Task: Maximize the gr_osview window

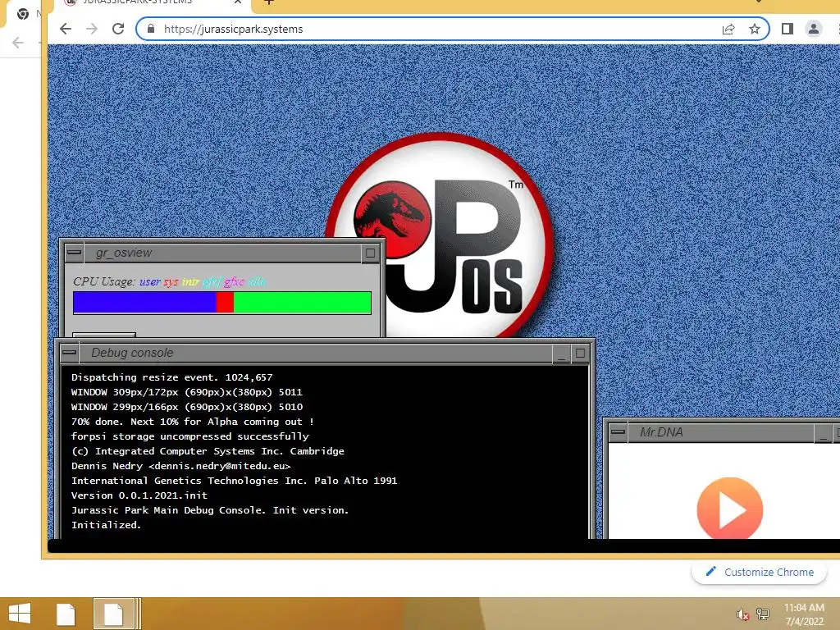Action: pyautogui.click(x=370, y=253)
